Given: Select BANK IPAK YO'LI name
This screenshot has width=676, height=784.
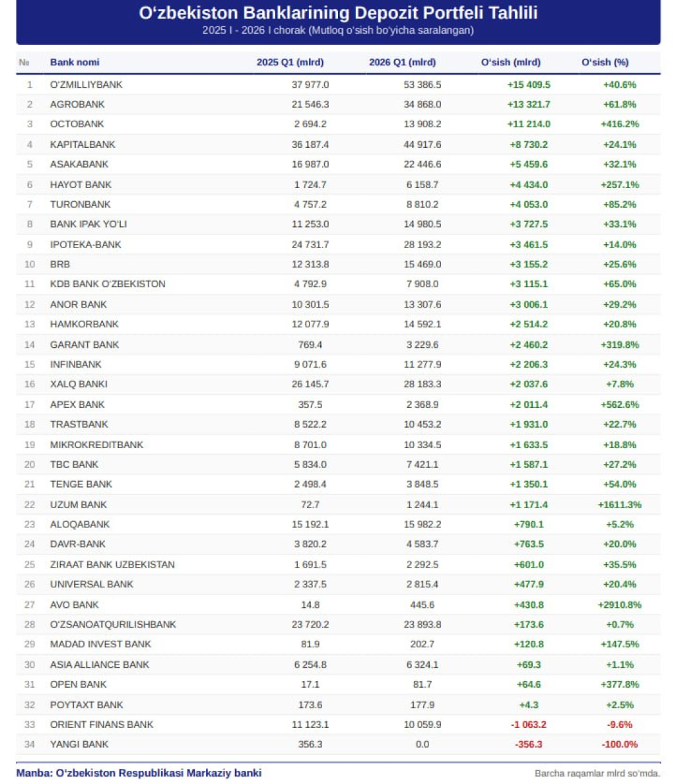Looking at the screenshot, I should click(88, 224).
